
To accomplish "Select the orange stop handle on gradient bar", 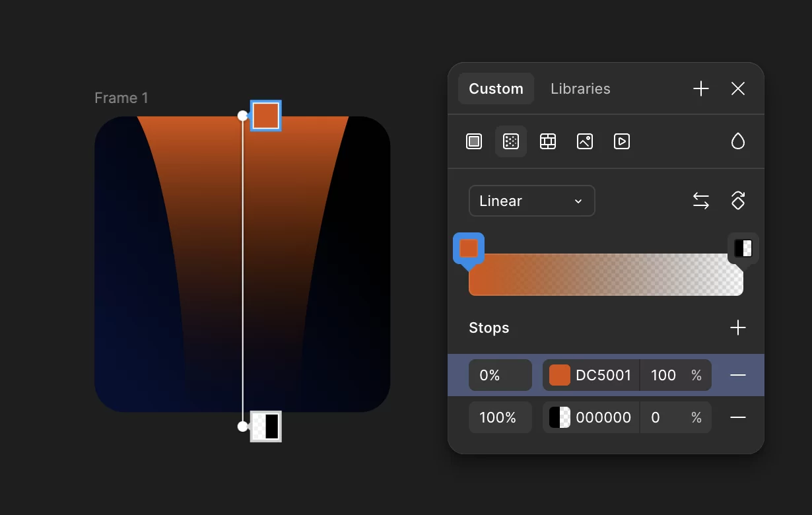I will [x=469, y=249].
